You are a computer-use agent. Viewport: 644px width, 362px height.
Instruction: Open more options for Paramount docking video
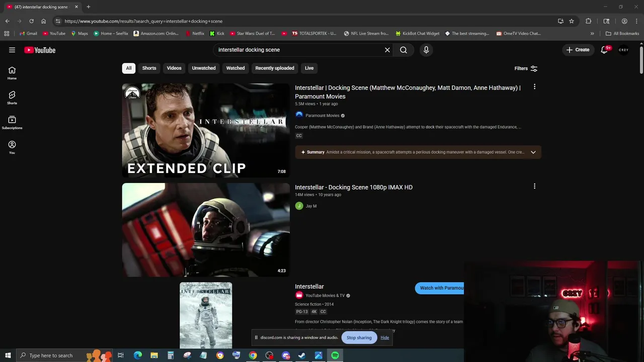click(534, 87)
